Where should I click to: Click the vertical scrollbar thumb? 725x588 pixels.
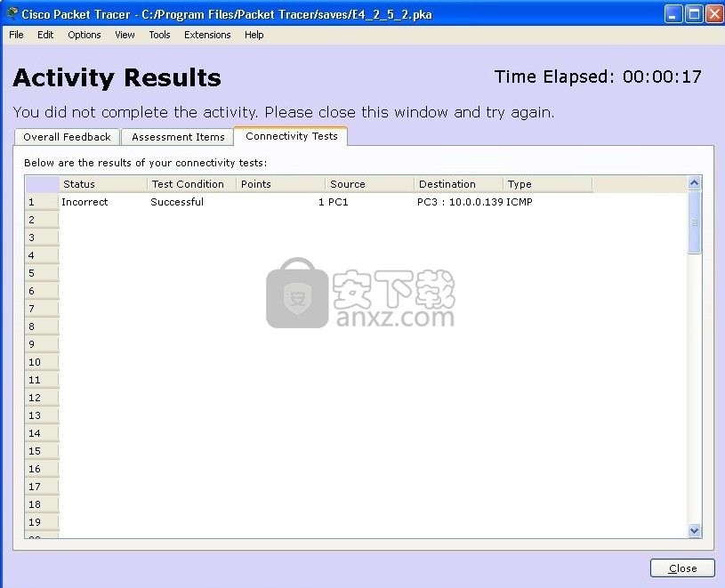click(x=694, y=222)
